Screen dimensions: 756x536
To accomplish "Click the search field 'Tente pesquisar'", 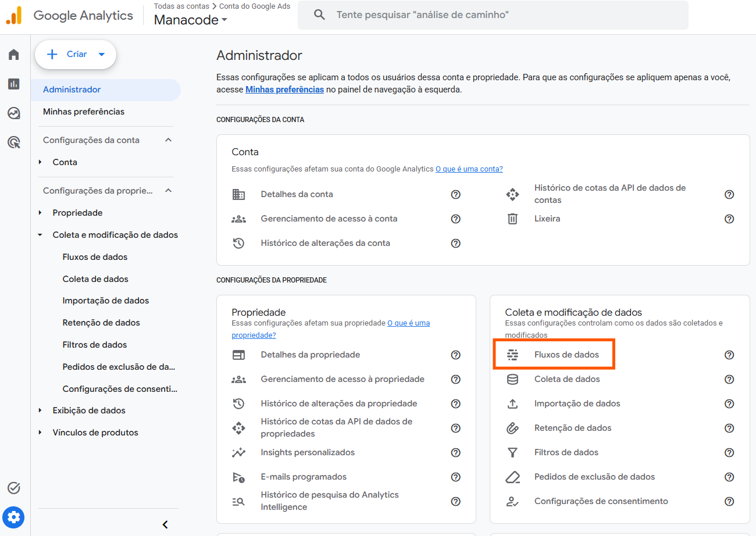I will 493,15.
